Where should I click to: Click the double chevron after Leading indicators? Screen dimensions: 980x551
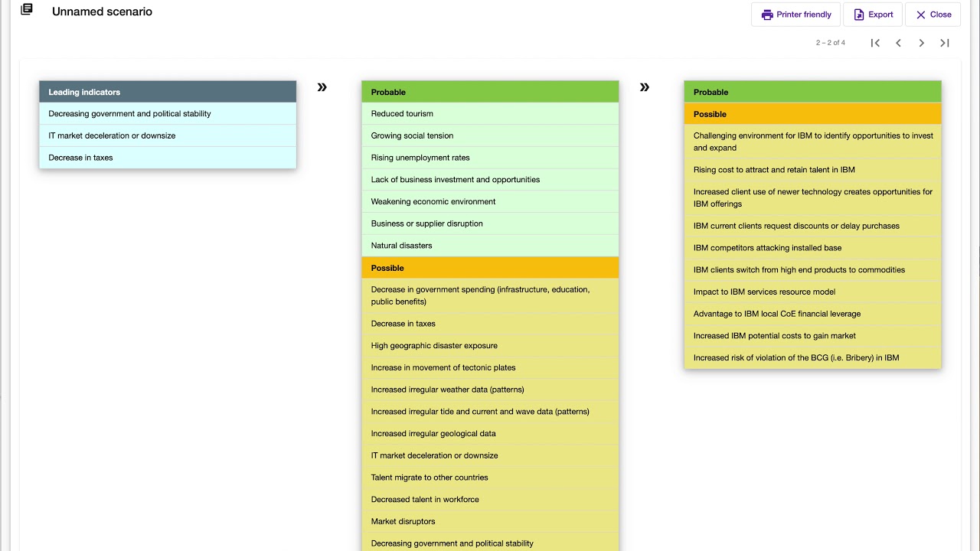[322, 87]
